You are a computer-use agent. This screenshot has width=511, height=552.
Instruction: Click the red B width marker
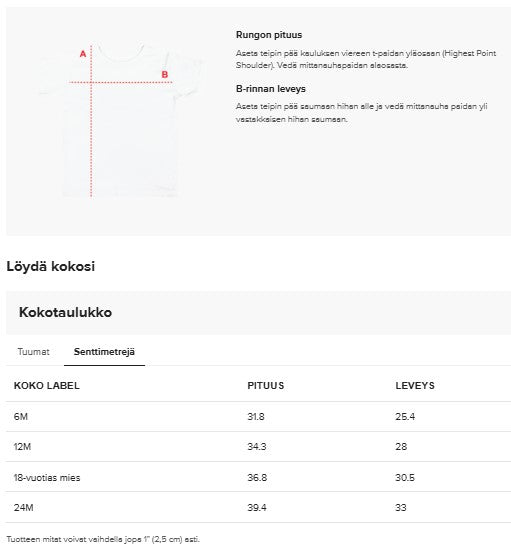pyautogui.click(x=164, y=75)
